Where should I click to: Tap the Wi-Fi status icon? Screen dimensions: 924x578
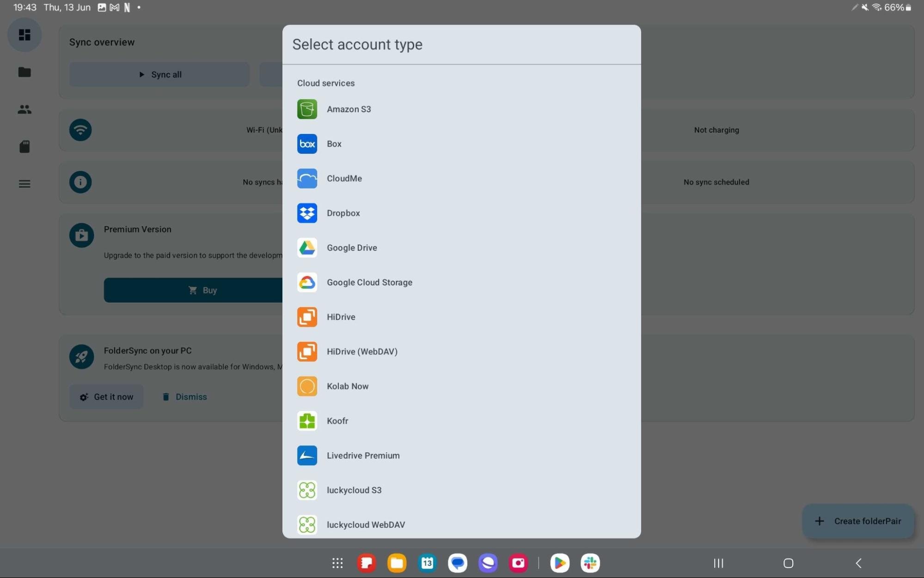[x=80, y=130]
